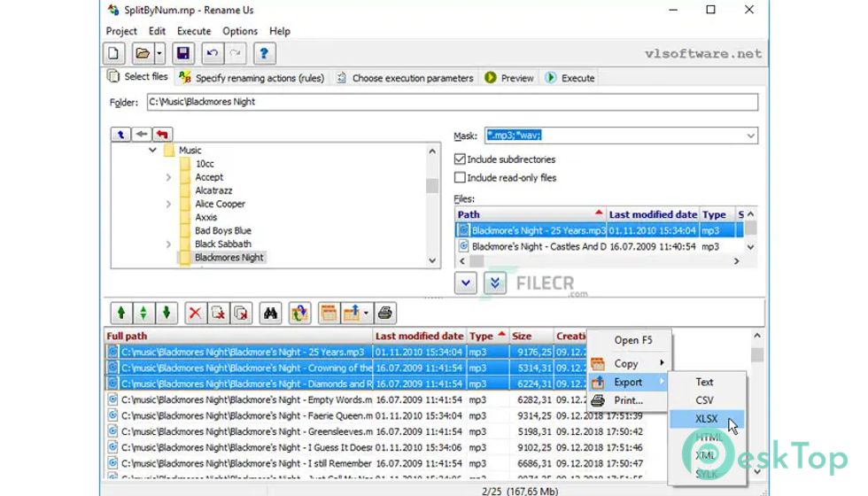Enable Include read-only files checkbox
This screenshot has width=868, height=496.
(x=460, y=178)
